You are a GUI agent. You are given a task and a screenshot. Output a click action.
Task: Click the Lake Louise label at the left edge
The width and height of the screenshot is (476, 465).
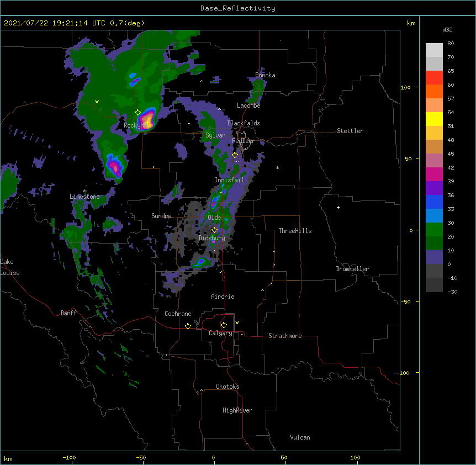click(x=10, y=267)
